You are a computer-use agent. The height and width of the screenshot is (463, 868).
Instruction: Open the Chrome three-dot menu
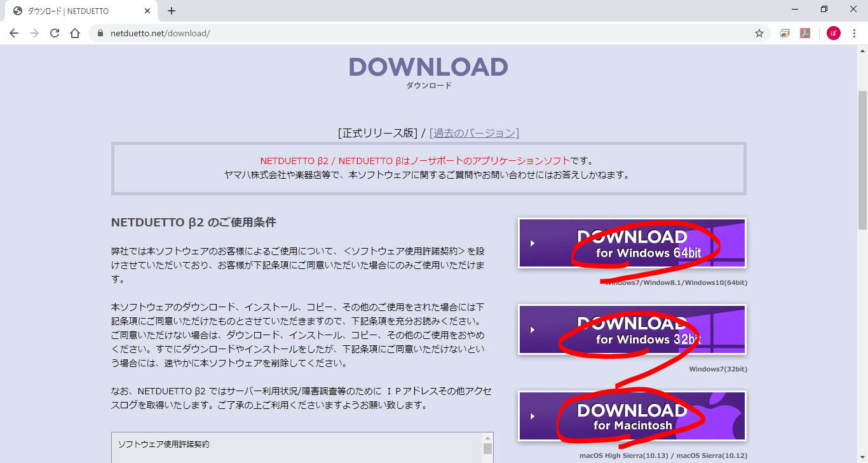(x=854, y=33)
